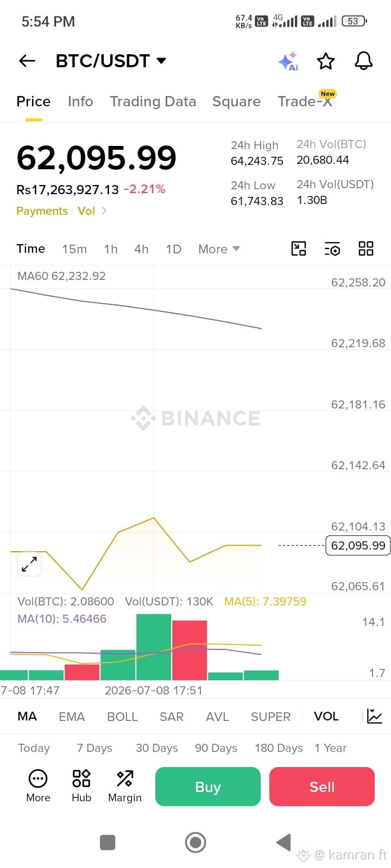Select the 15m time interval
Viewport: 391px width, 868px height.
[x=74, y=249]
